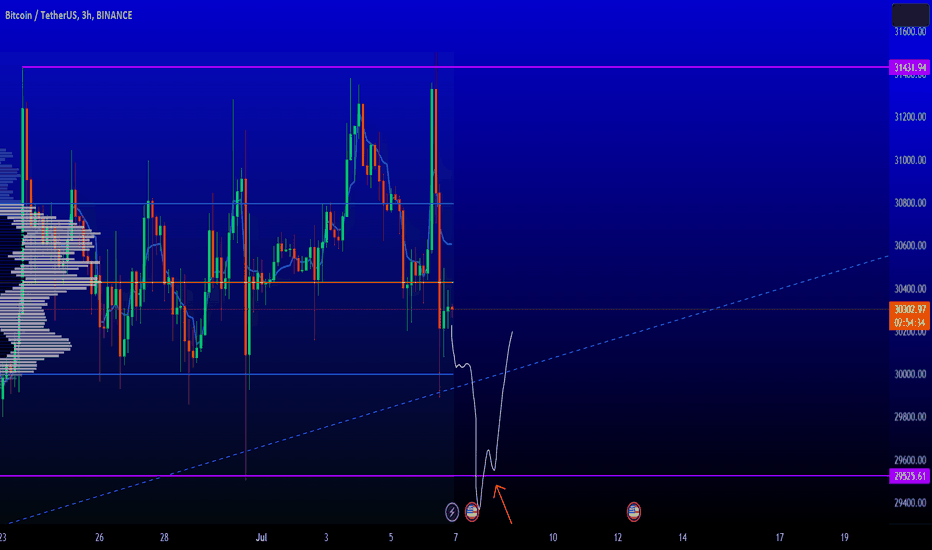The width and height of the screenshot is (932, 550).
Task: Click the 10 date label on the time axis
Action: (553, 537)
